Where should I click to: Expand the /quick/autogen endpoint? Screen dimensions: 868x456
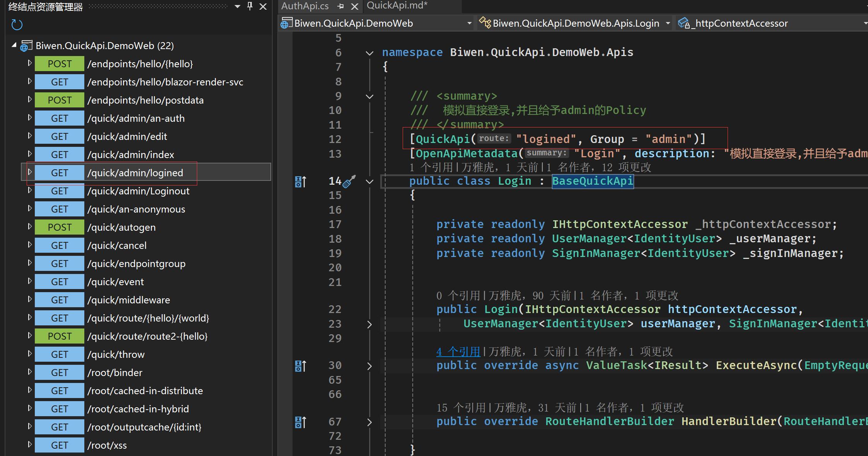[29, 226]
